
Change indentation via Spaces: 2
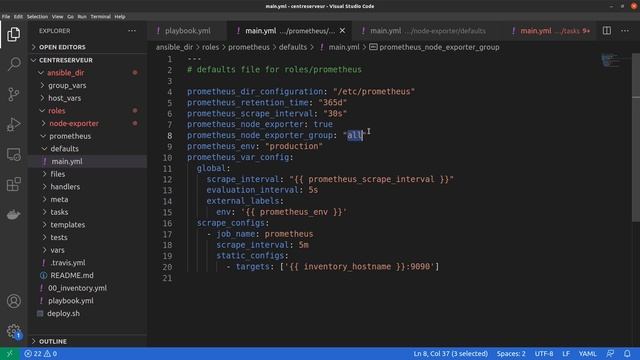[x=511, y=354]
